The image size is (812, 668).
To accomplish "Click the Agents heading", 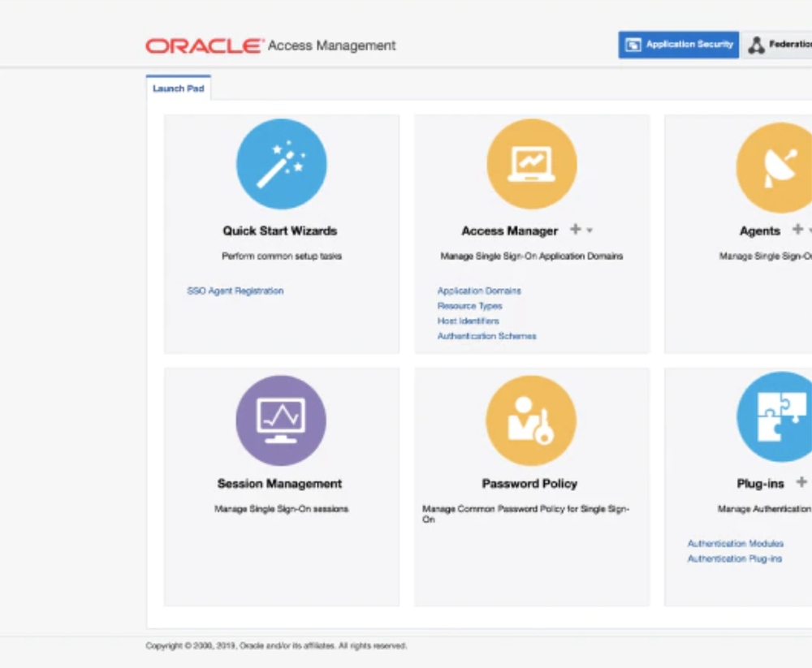I will 760,231.
